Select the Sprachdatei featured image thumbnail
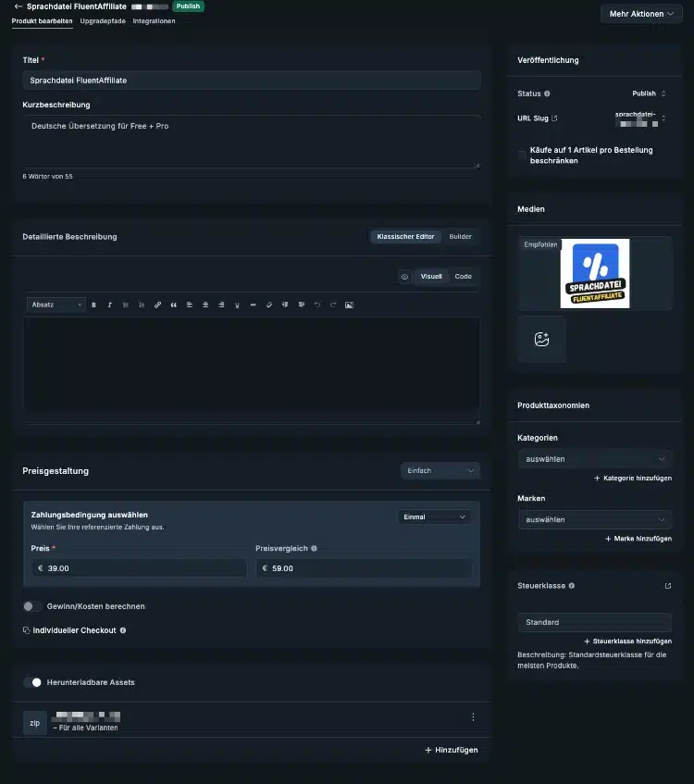694x784 pixels. (x=594, y=273)
